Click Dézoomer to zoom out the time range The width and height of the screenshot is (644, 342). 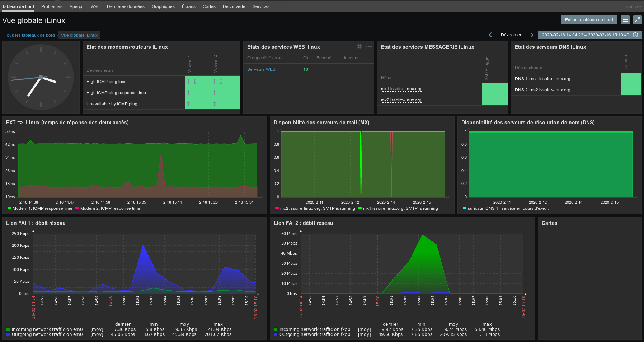(511, 35)
